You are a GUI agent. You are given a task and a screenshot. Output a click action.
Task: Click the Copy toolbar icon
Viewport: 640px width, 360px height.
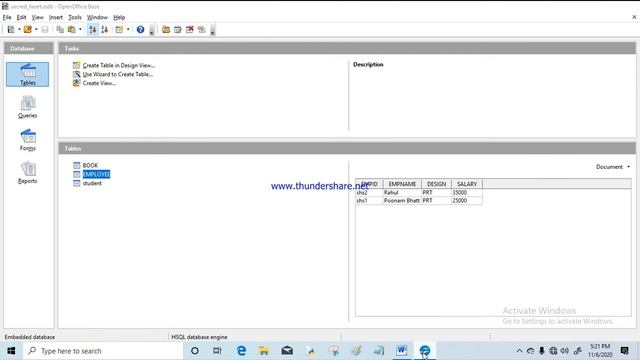60,29
